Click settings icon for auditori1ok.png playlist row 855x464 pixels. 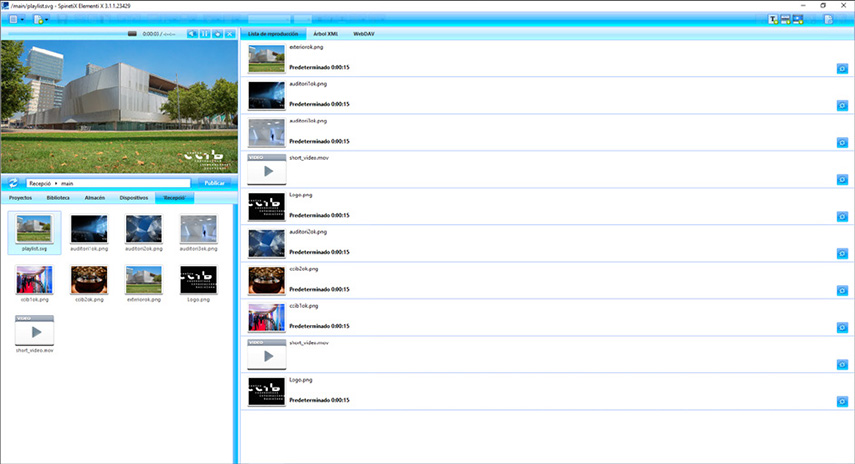[842, 106]
